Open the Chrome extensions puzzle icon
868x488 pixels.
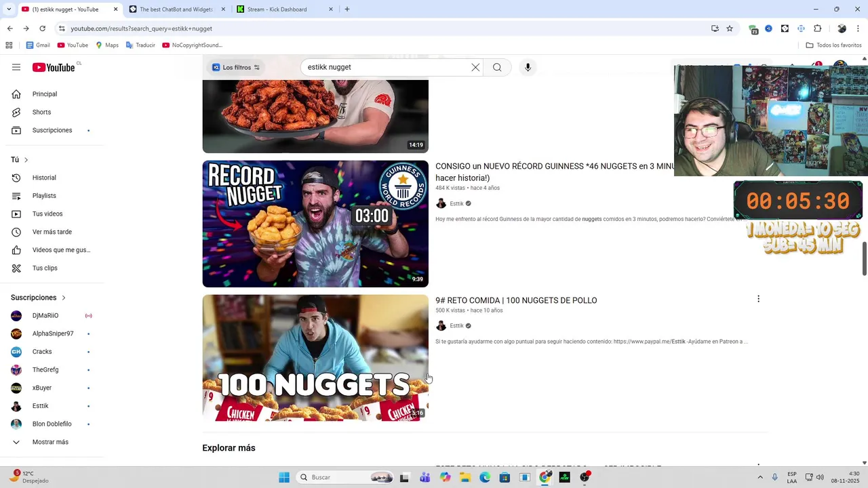point(817,28)
